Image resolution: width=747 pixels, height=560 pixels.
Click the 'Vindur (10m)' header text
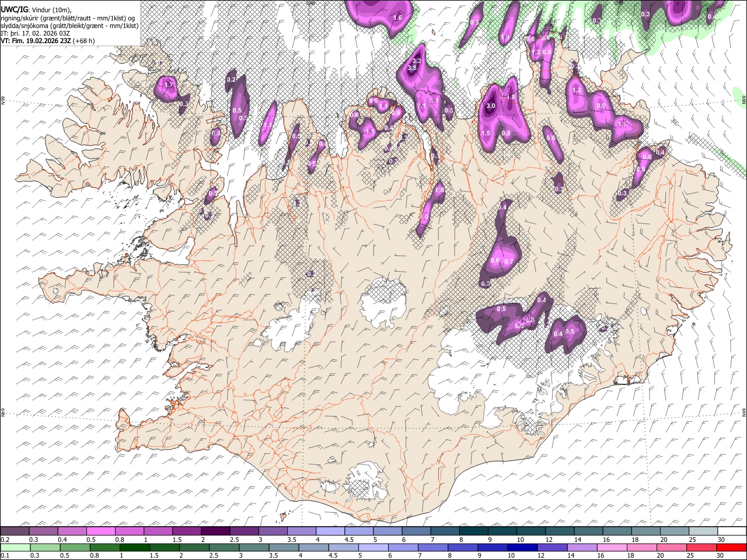[50, 9]
